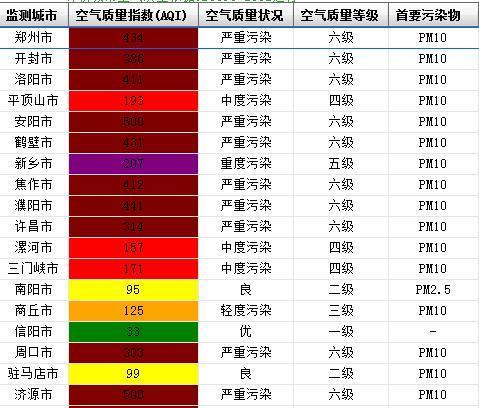Screen dimensions: 479x408
Task: Click the 二级 level in 驻马店市 row
Action: (x=341, y=374)
